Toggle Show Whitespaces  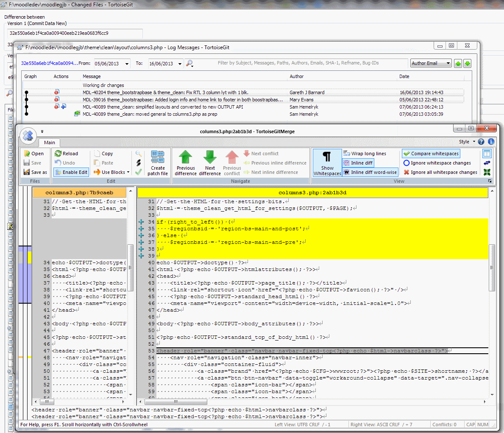(327, 163)
